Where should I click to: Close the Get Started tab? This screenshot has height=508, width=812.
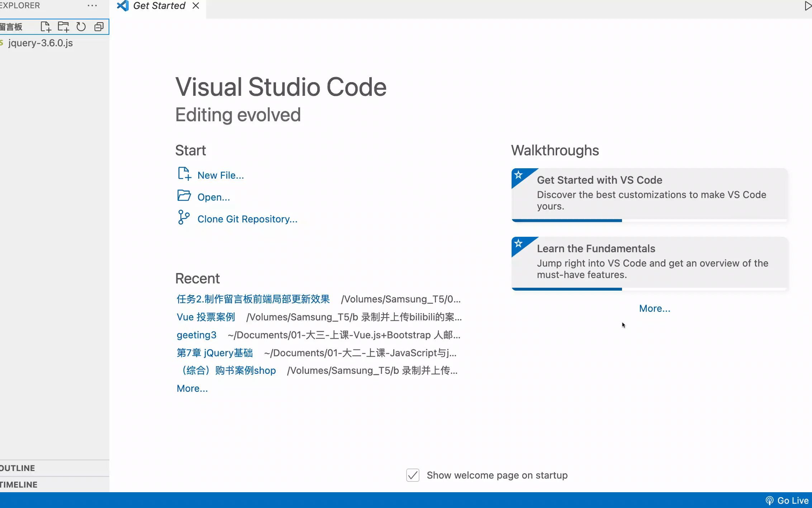coord(196,6)
